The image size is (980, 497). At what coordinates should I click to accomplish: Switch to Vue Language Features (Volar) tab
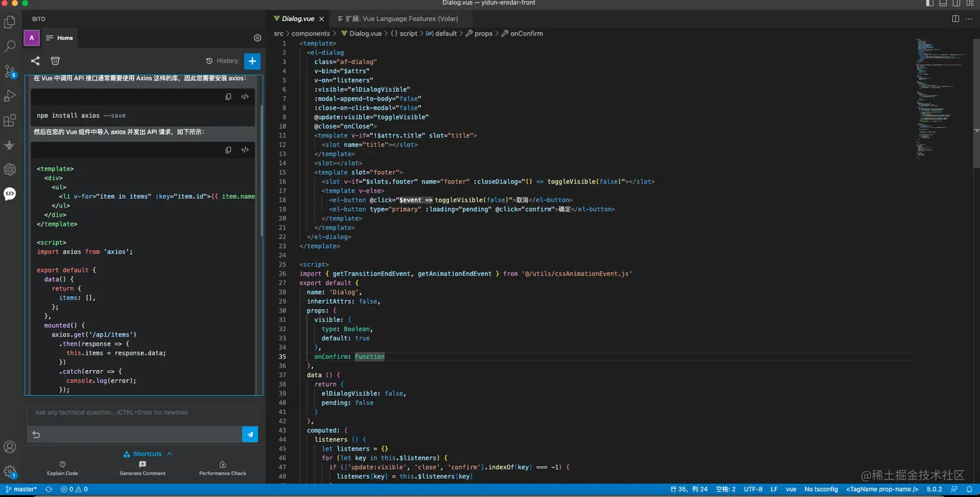coord(401,19)
